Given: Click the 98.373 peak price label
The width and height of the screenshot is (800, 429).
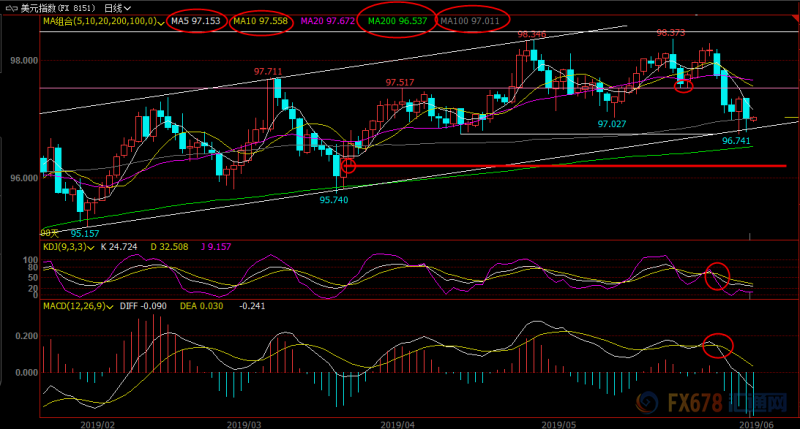Looking at the screenshot, I should click(671, 33).
